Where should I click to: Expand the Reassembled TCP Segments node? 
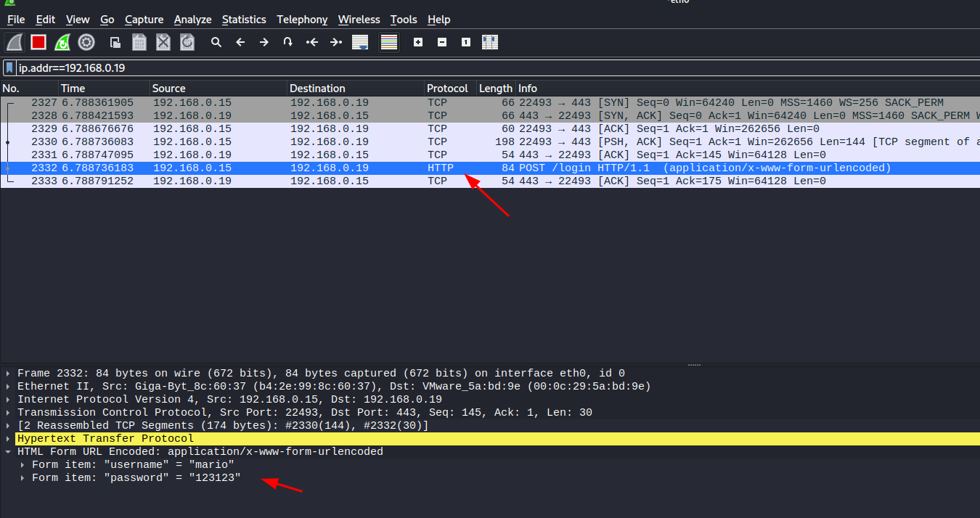tap(8, 426)
